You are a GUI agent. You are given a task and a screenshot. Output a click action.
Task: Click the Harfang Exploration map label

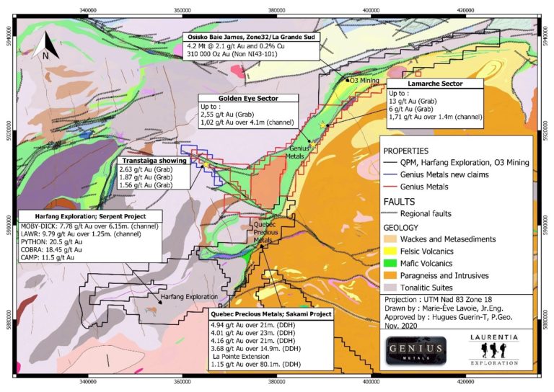coord(189,297)
